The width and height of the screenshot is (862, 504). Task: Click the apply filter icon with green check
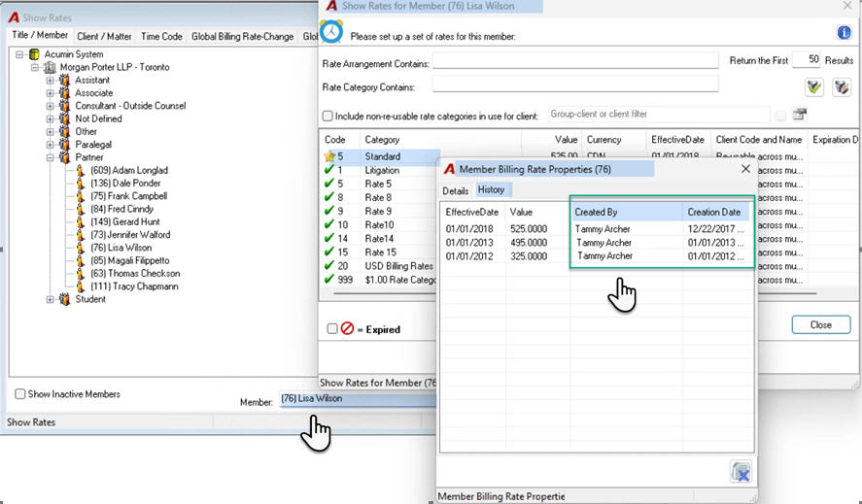pos(814,87)
